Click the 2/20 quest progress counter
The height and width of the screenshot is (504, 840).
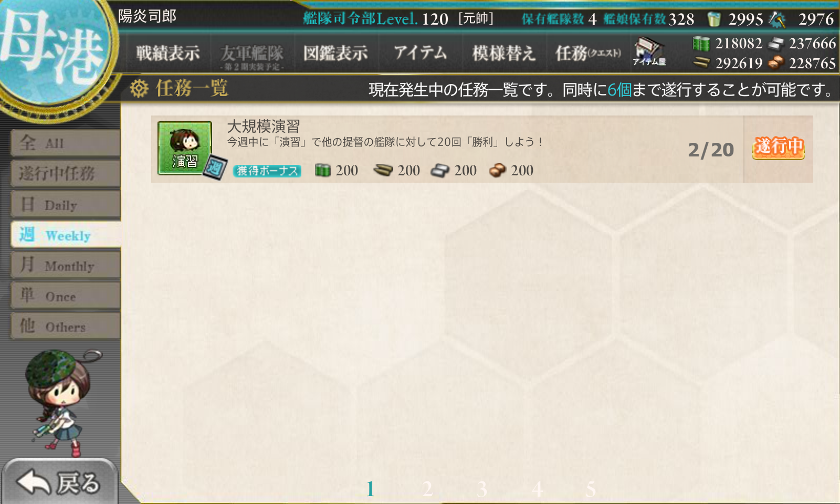tap(711, 150)
